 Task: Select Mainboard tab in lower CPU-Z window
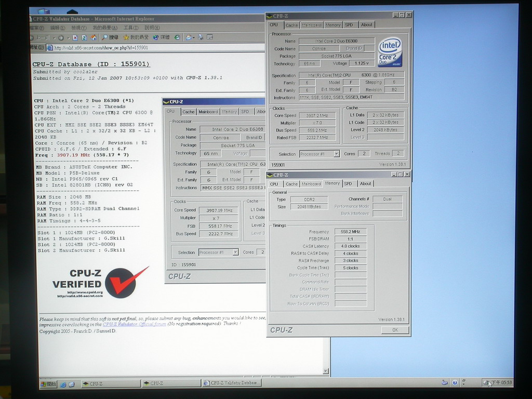coord(311,184)
